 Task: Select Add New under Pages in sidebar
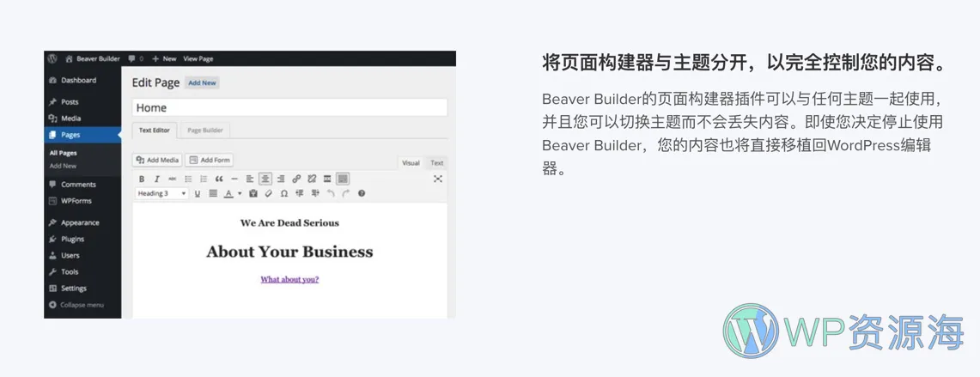pos(63,167)
